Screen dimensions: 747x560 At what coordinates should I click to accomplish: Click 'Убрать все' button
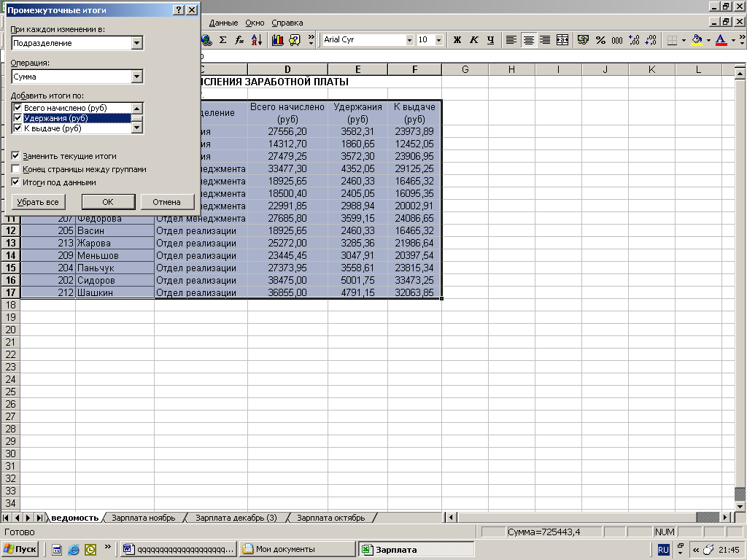(x=38, y=202)
